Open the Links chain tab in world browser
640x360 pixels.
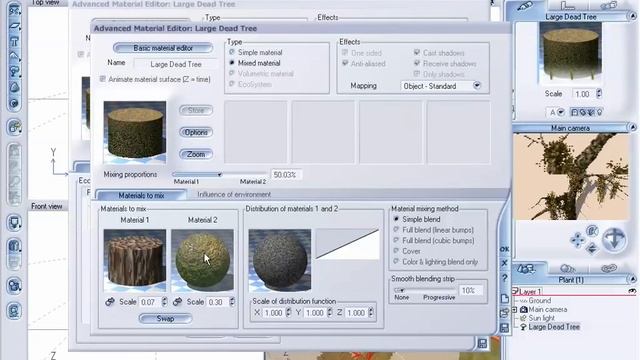click(609, 269)
